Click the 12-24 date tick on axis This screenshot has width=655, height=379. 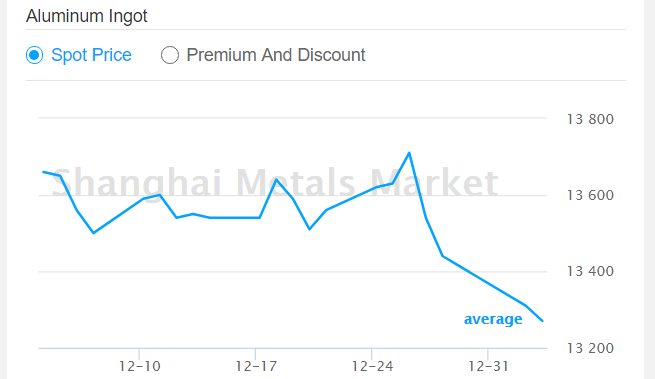[x=372, y=366]
